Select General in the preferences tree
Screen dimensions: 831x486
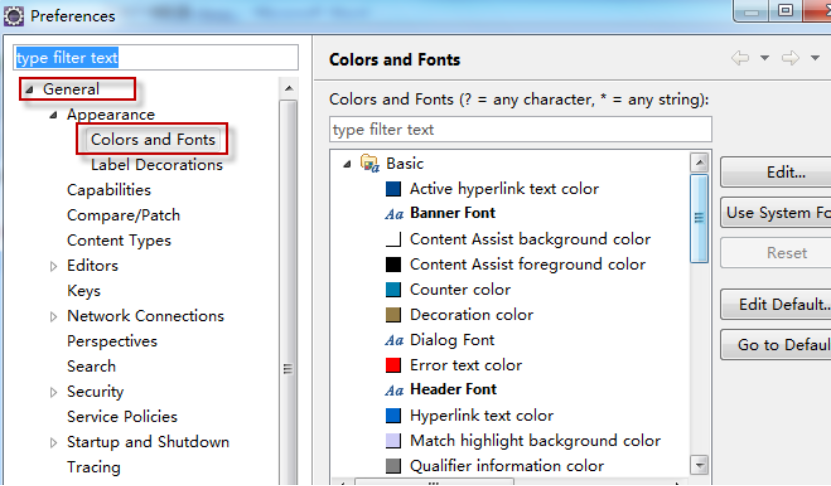coord(71,89)
